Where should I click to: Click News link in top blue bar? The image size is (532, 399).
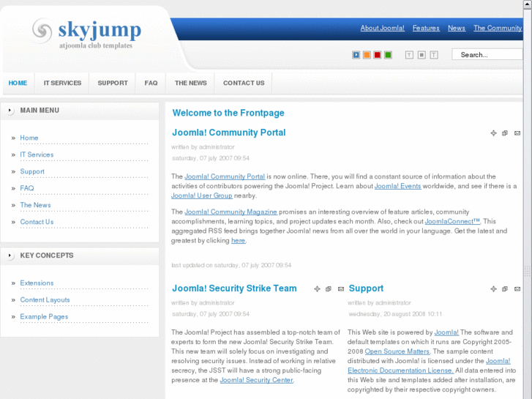point(457,28)
